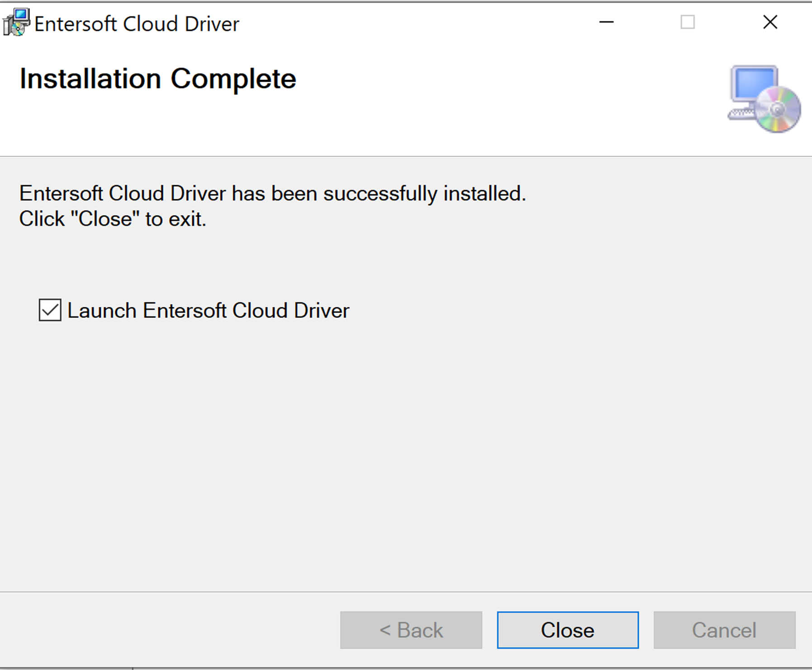Click the computer and disc setup icon
Viewport: 812px width, 670px height.
point(764,99)
